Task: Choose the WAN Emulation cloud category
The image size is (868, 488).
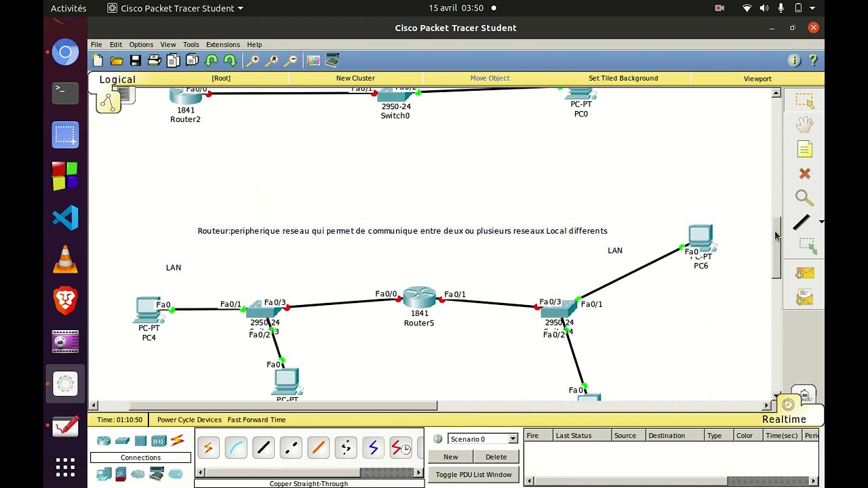Action: click(x=138, y=474)
